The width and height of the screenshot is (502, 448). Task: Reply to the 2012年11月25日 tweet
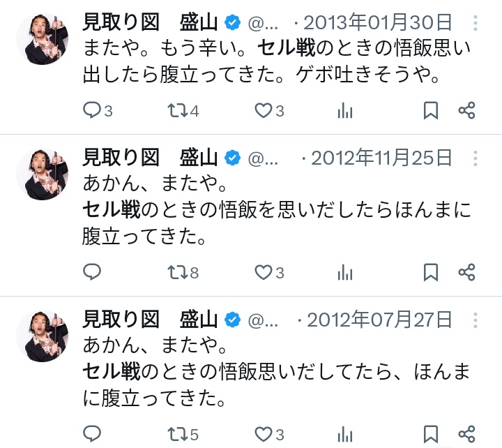coord(92,272)
